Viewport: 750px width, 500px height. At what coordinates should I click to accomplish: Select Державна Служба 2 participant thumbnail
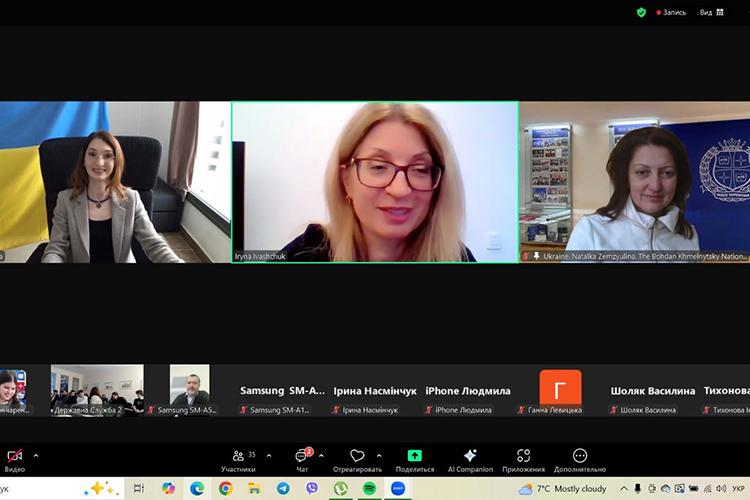(x=97, y=390)
